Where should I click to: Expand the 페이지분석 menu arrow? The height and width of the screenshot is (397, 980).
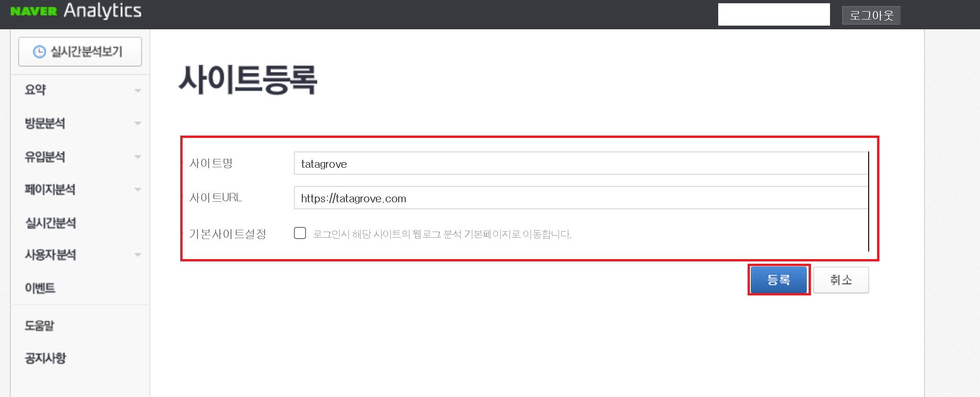(137, 190)
